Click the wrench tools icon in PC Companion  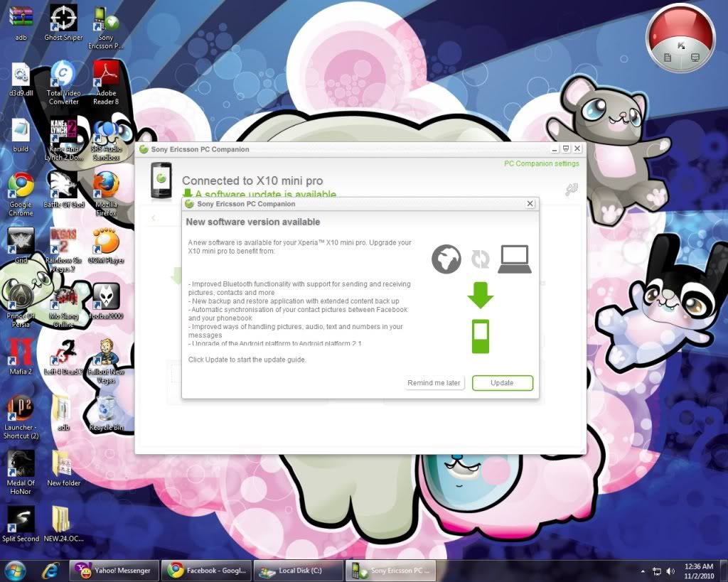pyautogui.click(x=572, y=189)
